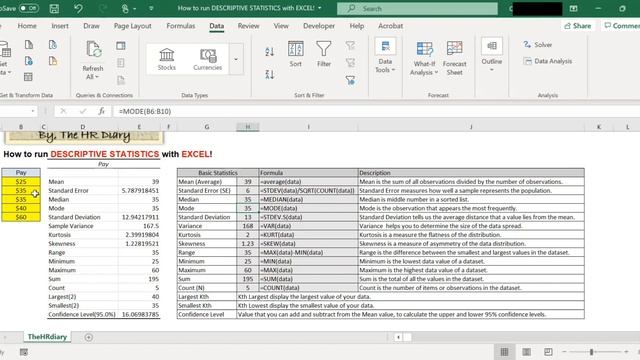Zoom out with minus button
The image size is (640, 360).
click(x=564, y=352)
